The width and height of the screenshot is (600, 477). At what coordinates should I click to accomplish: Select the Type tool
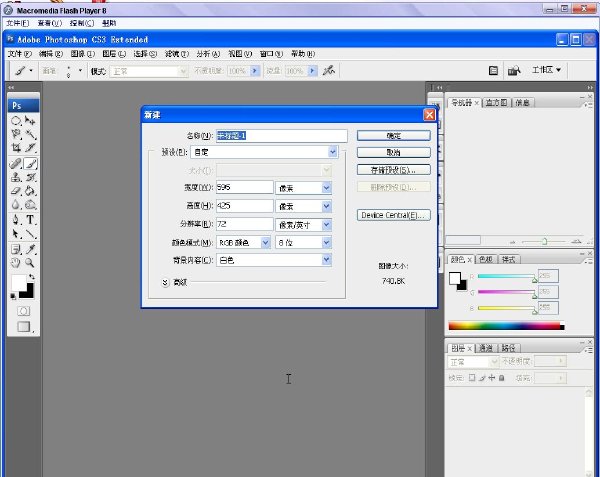[x=30, y=220]
